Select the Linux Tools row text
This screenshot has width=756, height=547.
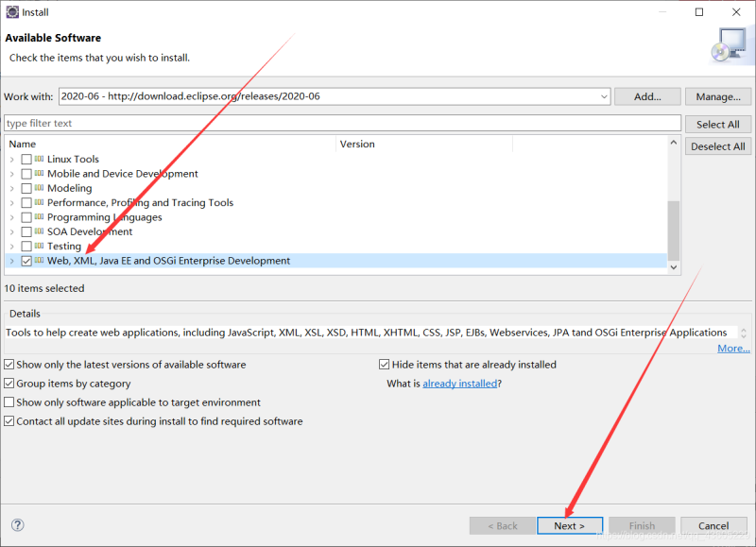(x=73, y=159)
